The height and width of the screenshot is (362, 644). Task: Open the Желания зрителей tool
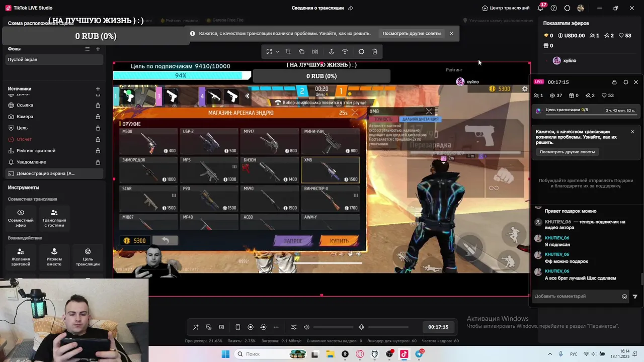[x=21, y=257]
